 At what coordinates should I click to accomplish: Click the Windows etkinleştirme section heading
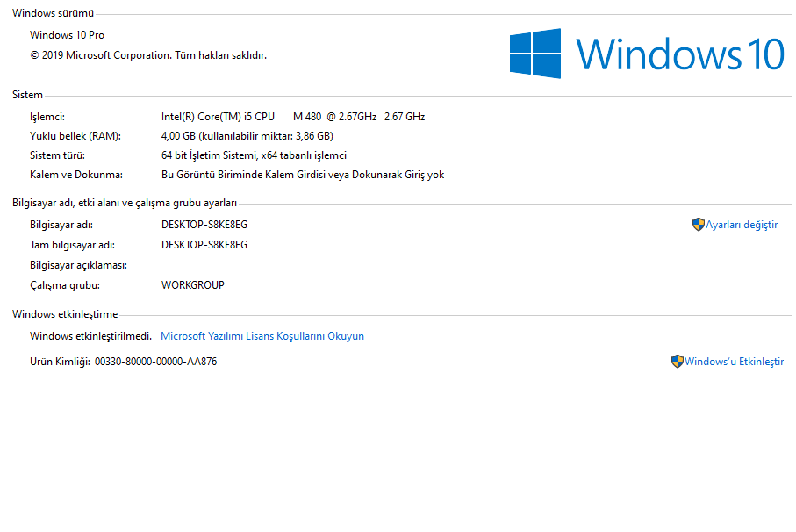coord(64,314)
